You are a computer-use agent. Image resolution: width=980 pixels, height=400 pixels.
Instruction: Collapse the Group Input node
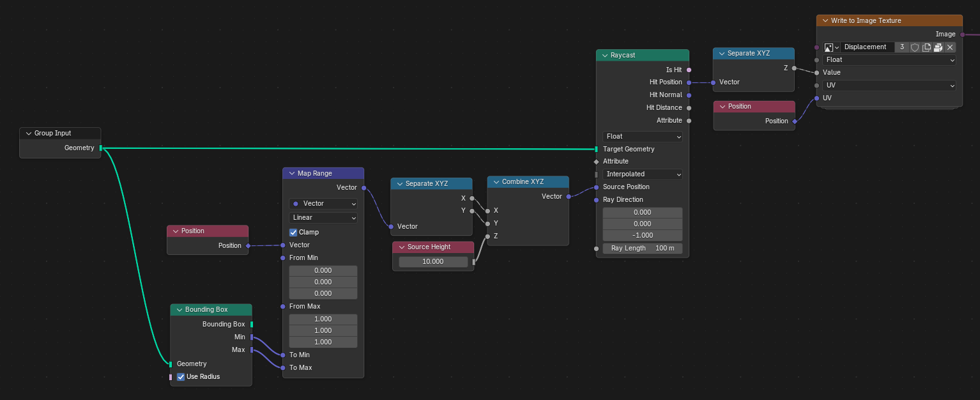point(28,134)
